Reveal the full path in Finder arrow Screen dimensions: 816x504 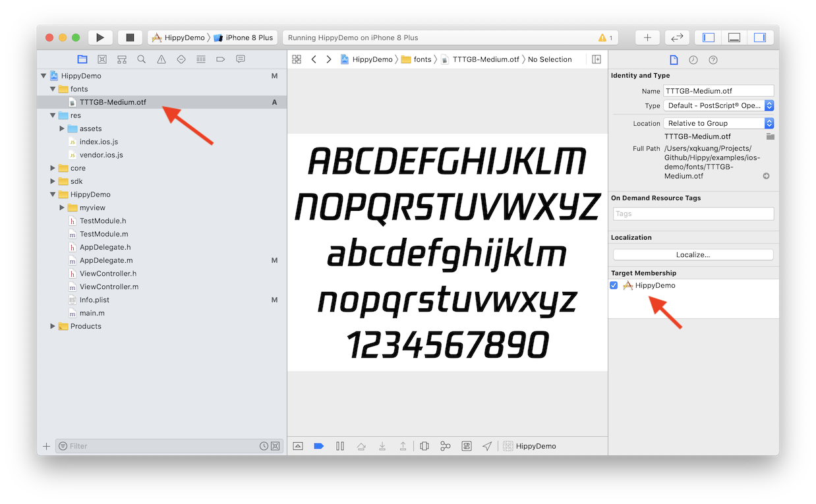766,176
